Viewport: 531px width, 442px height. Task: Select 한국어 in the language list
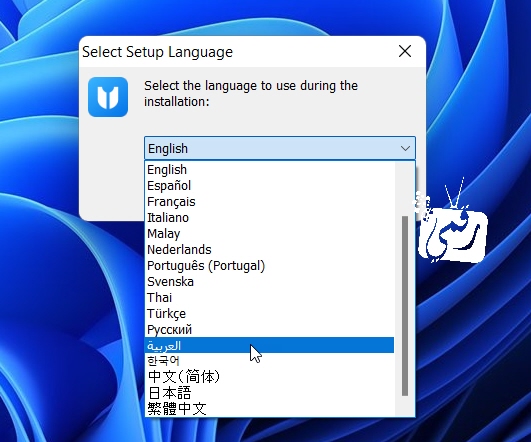pos(270,361)
